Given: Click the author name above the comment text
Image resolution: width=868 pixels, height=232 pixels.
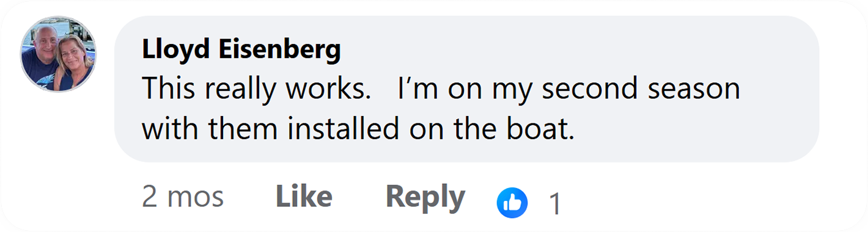Looking at the screenshot, I should [241, 49].
